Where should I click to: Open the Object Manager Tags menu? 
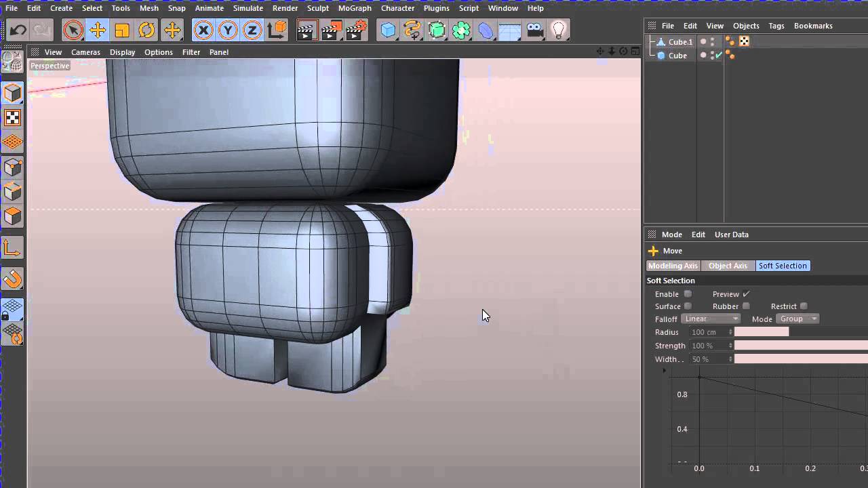tap(776, 26)
